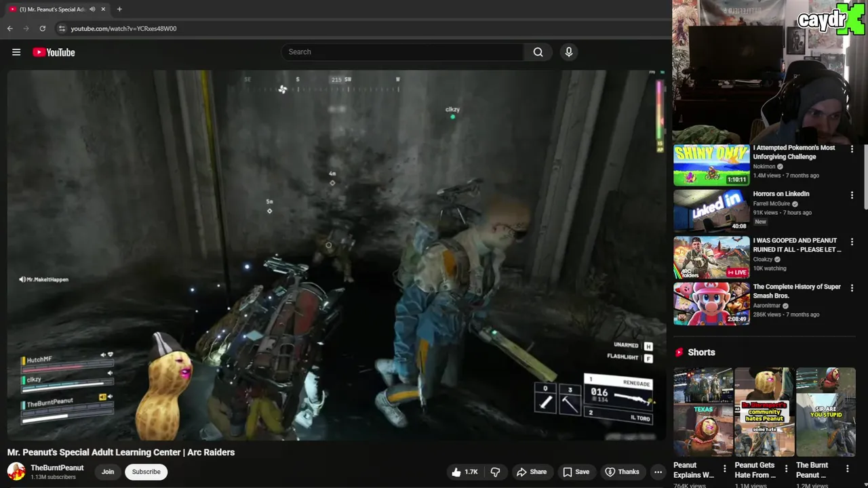This screenshot has height=488, width=868.
Task: Open options for 'The Burnt Peanut' short
Action: coord(847,468)
